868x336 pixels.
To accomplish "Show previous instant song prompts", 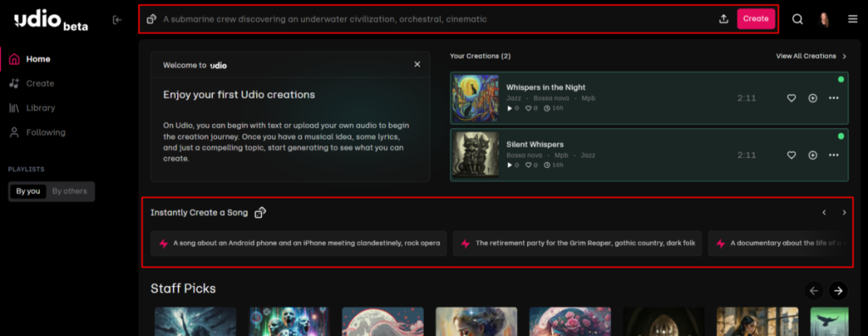I will tap(824, 212).
